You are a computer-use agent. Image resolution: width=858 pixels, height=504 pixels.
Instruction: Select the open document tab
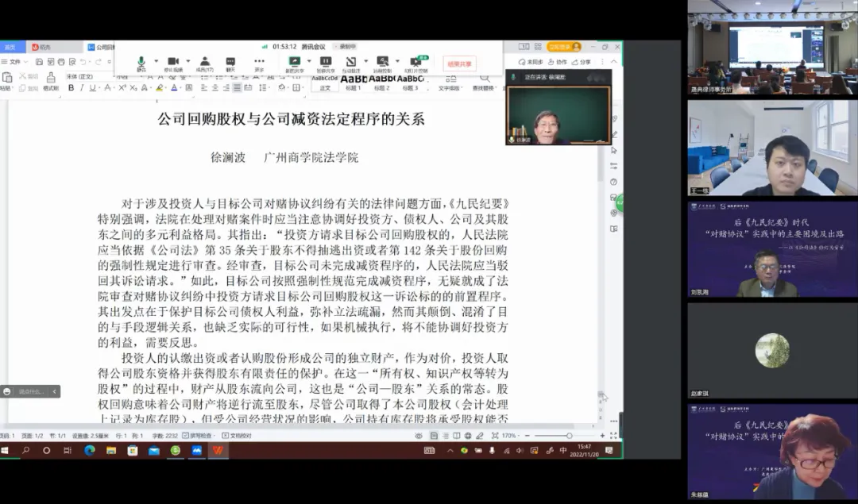101,47
